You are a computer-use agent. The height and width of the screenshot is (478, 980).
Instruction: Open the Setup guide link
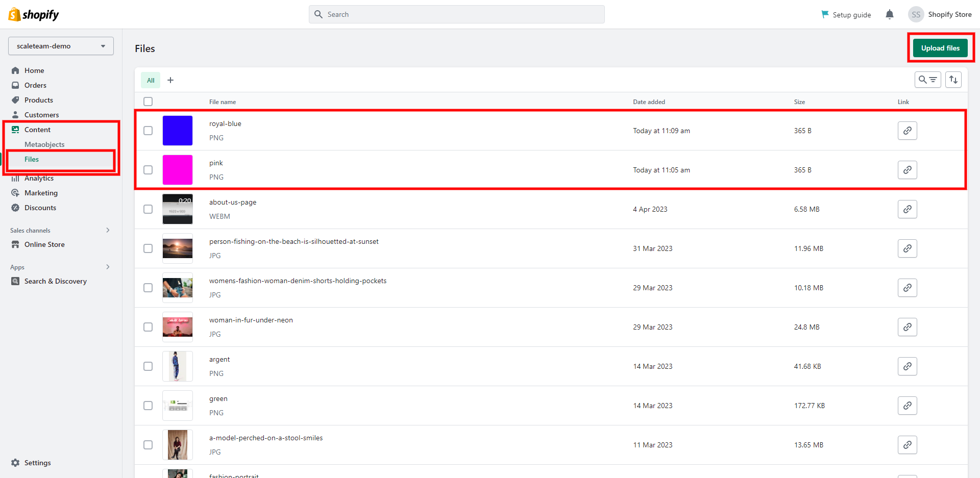pyautogui.click(x=846, y=15)
